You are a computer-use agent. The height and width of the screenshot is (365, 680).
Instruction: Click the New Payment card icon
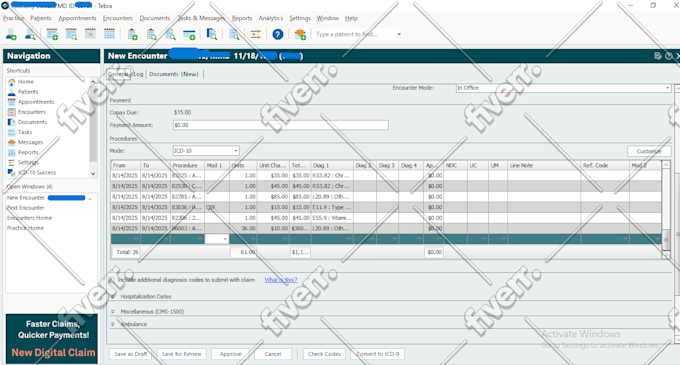tap(189, 34)
